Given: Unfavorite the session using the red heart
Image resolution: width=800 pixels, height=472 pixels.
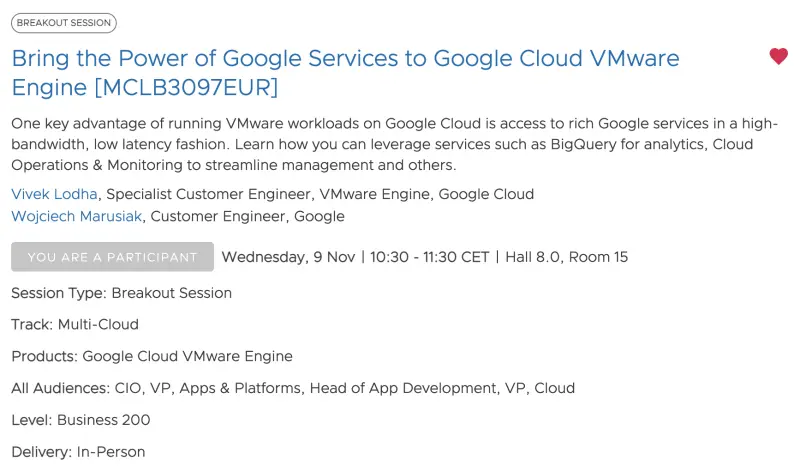Looking at the screenshot, I should click(x=778, y=57).
